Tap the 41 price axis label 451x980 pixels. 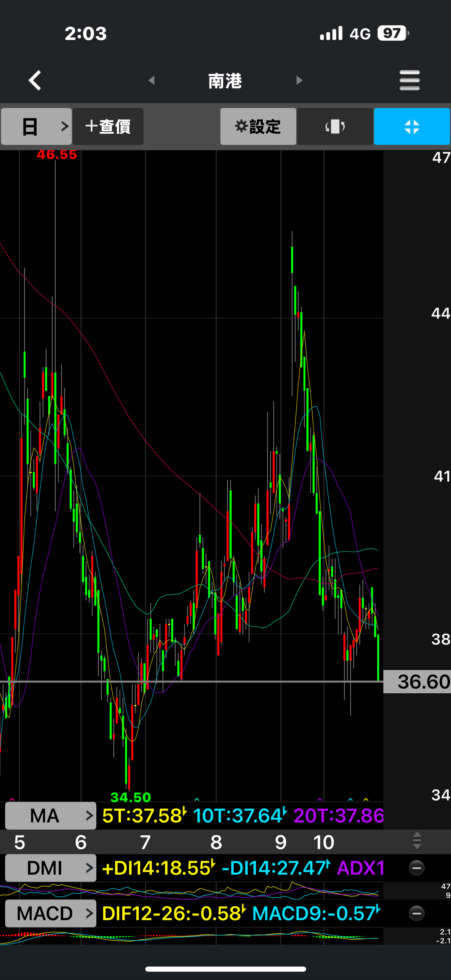tap(442, 476)
